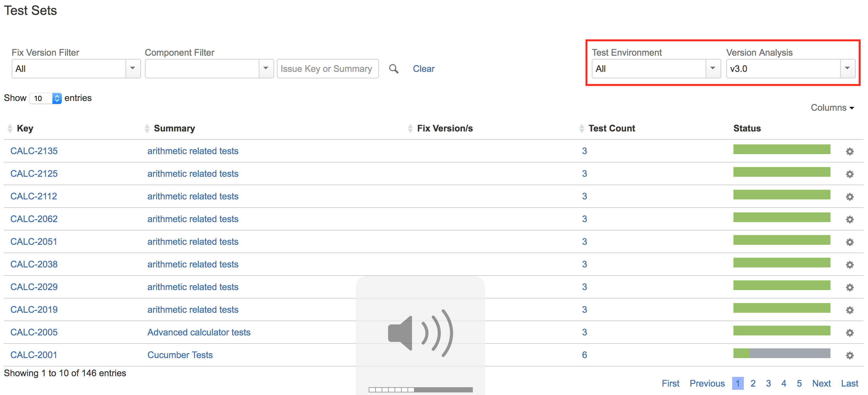Go to the Previous page
Screen dimensions: 868x395
pyautogui.click(x=707, y=384)
